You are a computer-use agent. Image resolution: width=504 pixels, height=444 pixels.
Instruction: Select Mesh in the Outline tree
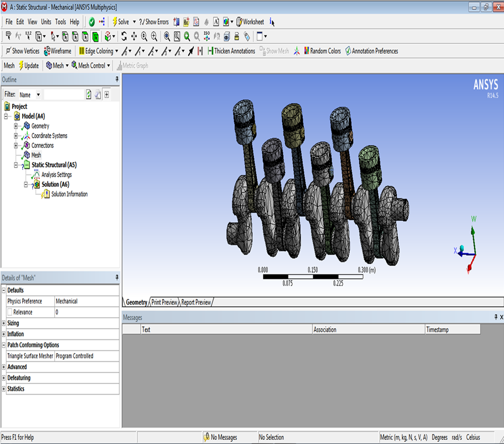[36, 155]
